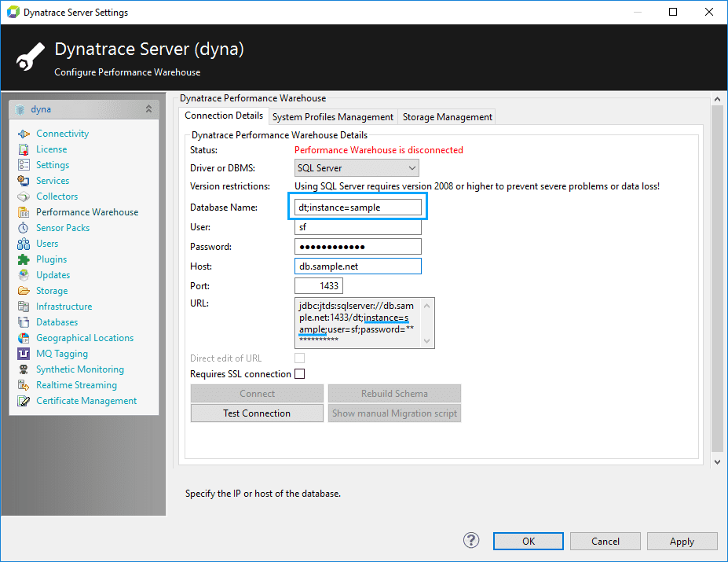Click the Dynatrace logo in the title bar
The image size is (728, 562).
[13, 12]
